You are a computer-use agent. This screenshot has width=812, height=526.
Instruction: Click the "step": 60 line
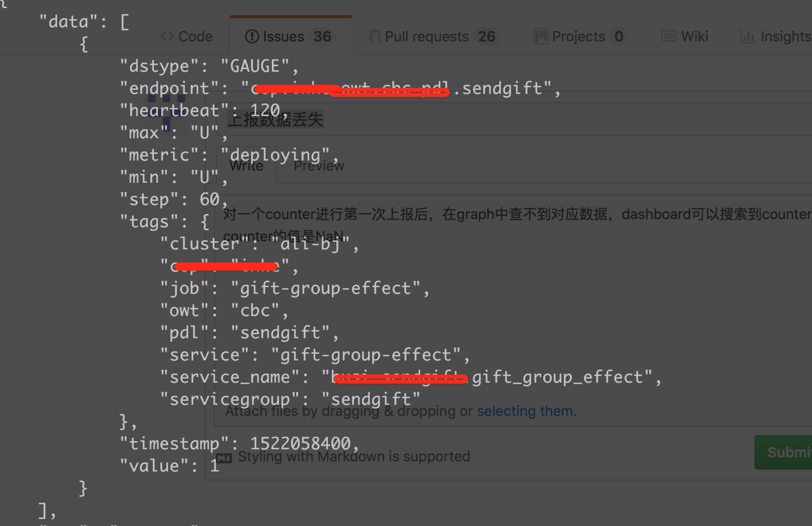[x=174, y=200]
